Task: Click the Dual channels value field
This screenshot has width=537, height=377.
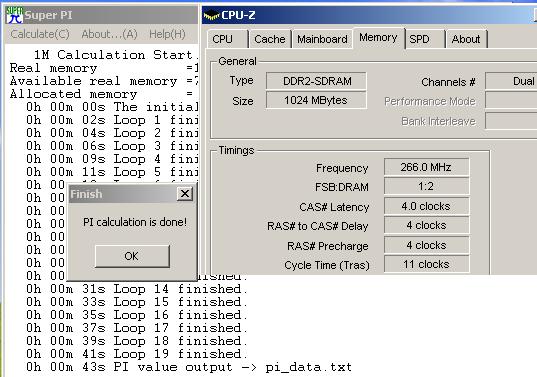Action: tap(511, 81)
